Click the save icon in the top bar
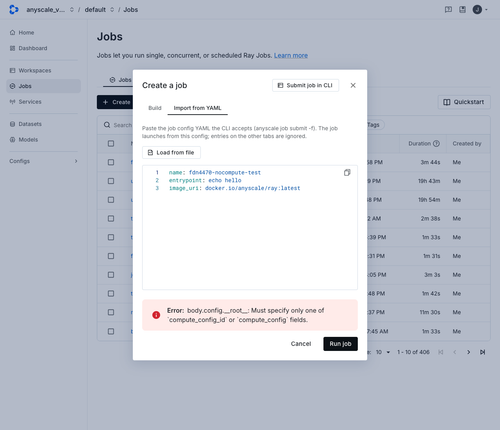Screen dimensions: 500x430 (462, 9)
